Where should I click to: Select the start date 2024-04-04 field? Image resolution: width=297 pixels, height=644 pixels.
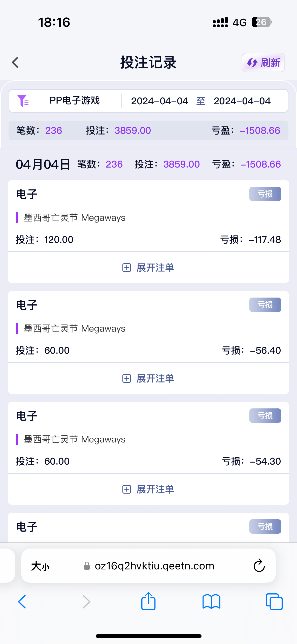pyautogui.click(x=159, y=101)
